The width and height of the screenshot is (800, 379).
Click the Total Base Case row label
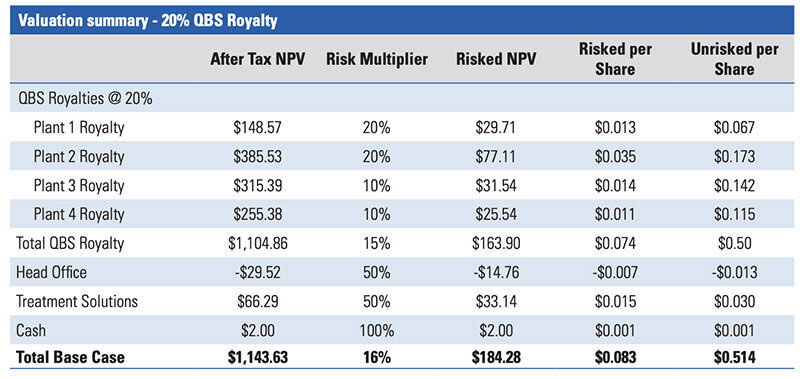click(x=70, y=357)
